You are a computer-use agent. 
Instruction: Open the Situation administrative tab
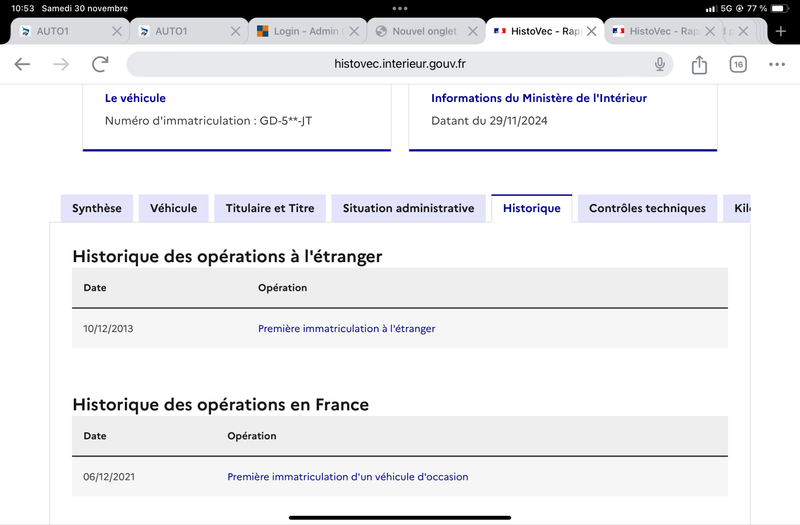[x=409, y=208]
